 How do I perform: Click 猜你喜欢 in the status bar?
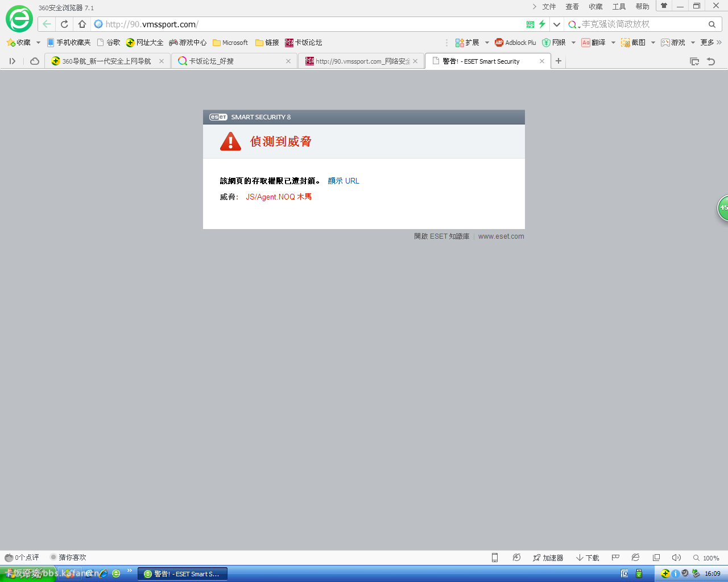(x=68, y=558)
